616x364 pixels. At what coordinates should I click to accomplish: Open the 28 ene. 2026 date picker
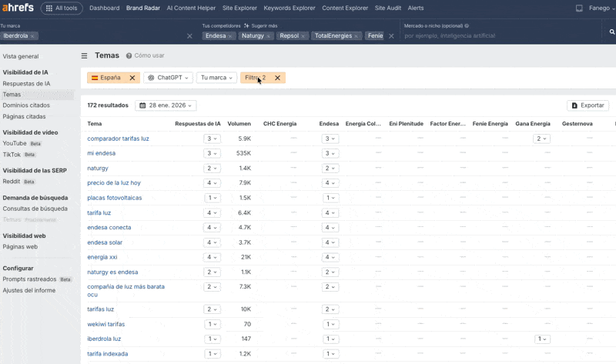click(166, 105)
